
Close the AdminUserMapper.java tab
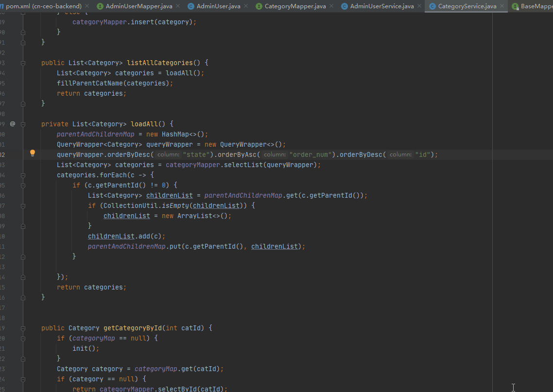coord(178,6)
